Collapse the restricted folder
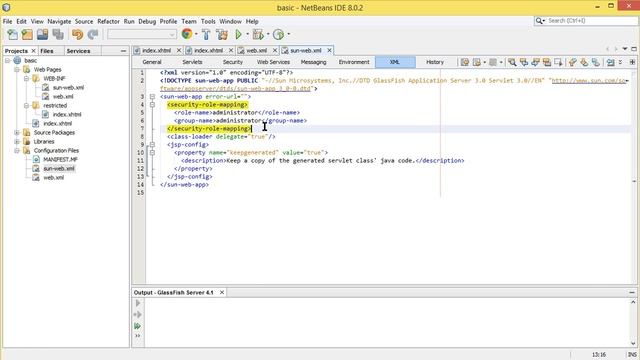 pos(26,105)
